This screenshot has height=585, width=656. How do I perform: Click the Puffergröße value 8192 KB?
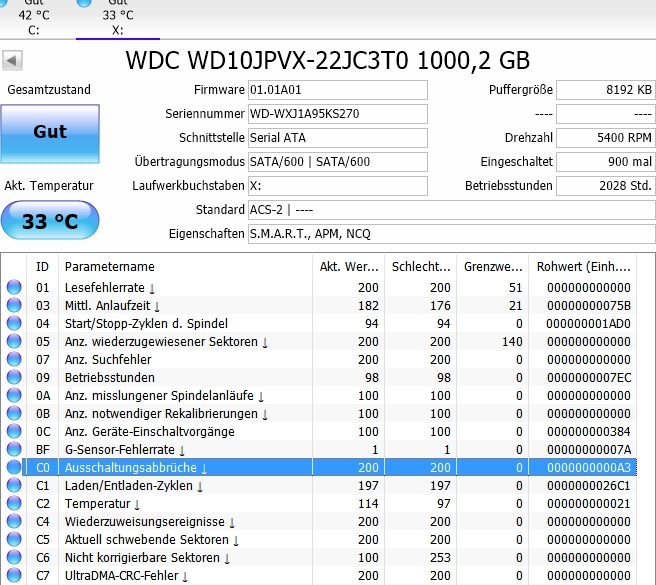click(x=605, y=90)
